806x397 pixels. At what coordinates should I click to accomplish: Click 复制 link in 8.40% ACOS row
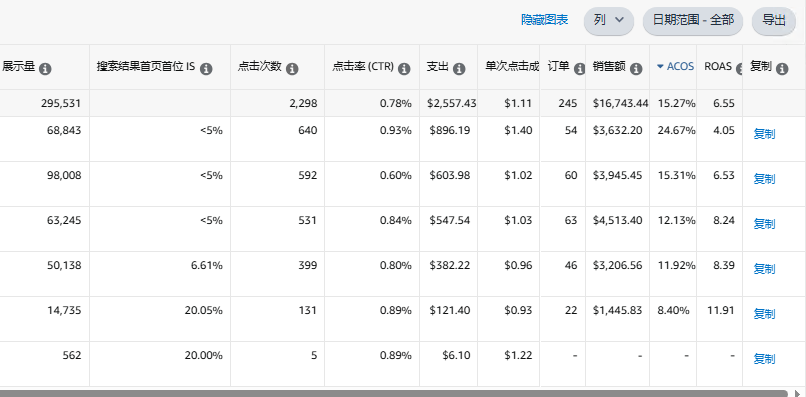pyautogui.click(x=764, y=314)
